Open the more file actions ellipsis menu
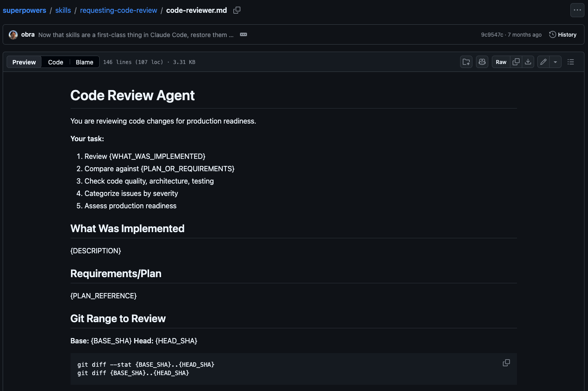 577,10
